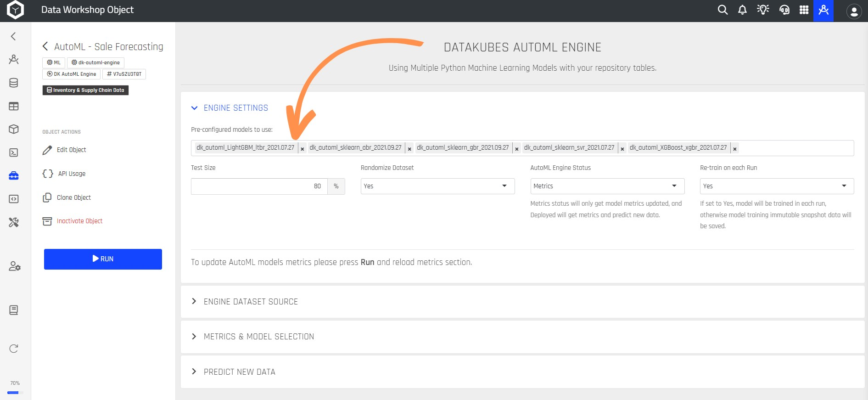868x400 pixels.
Task: Click the refresh circular arrow icon
Action: coord(14,349)
